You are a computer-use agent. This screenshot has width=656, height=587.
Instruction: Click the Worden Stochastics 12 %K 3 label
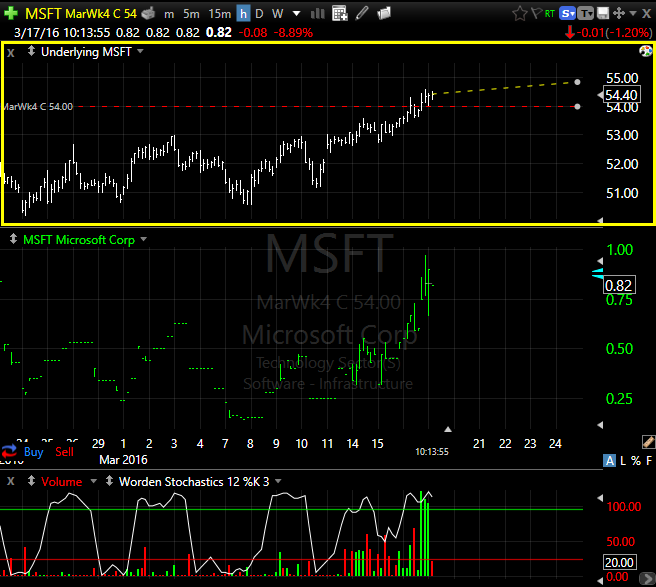[194, 482]
